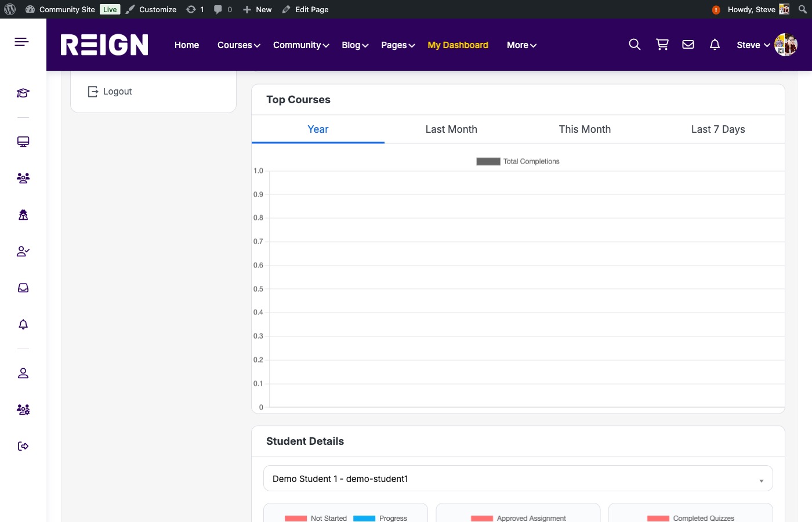The height and width of the screenshot is (522, 812).
Task: View notifications using the sidebar bell icon
Action: click(x=23, y=324)
